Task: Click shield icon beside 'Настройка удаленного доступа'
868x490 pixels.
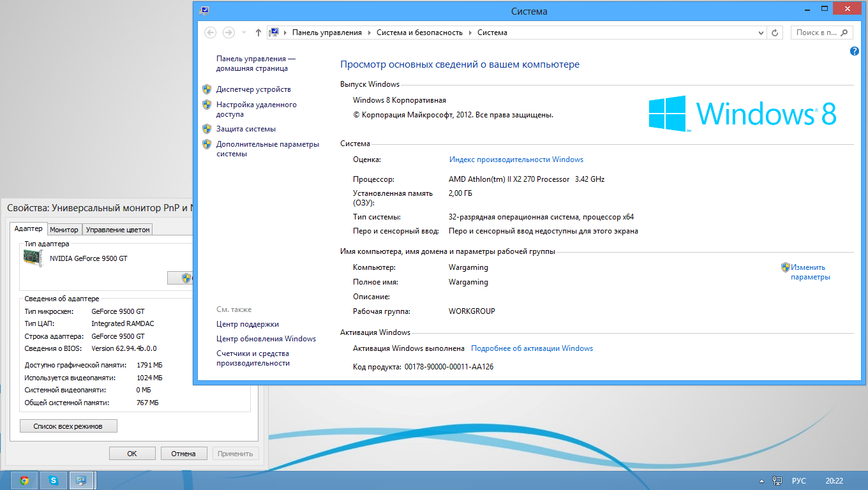Action: click(x=207, y=105)
